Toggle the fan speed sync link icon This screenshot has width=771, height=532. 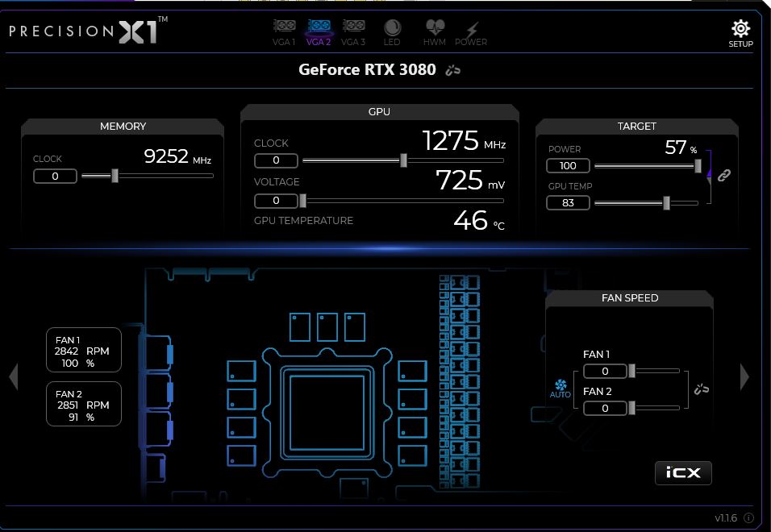[701, 389]
